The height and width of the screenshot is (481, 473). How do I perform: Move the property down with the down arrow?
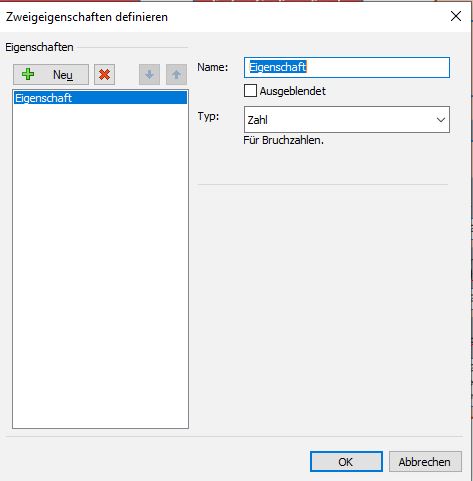click(149, 75)
